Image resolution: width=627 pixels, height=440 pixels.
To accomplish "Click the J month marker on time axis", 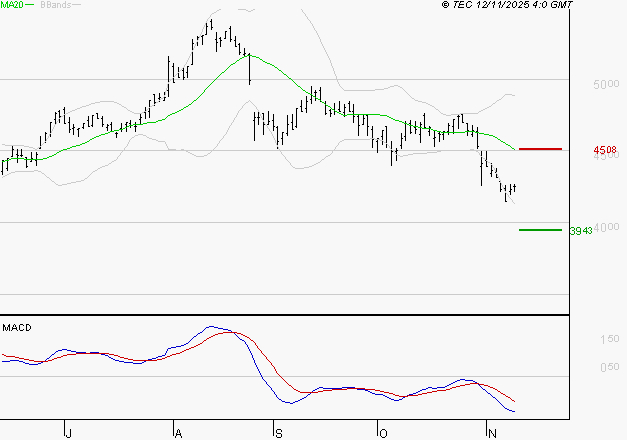I will click(x=69, y=434).
